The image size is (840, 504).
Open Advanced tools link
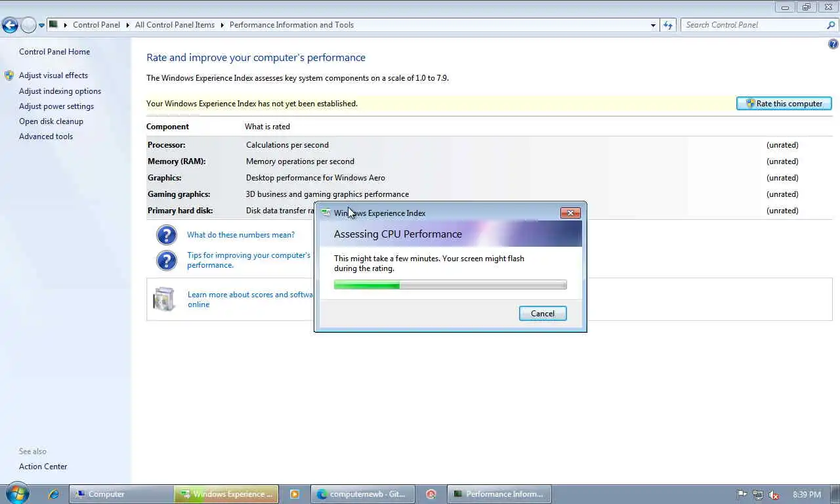click(46, 136)
